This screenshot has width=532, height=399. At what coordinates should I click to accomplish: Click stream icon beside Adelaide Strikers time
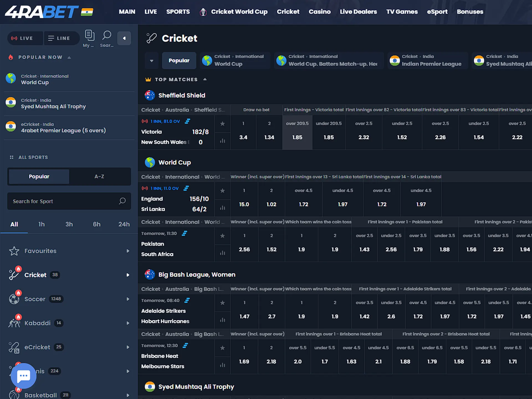[187, 300]
